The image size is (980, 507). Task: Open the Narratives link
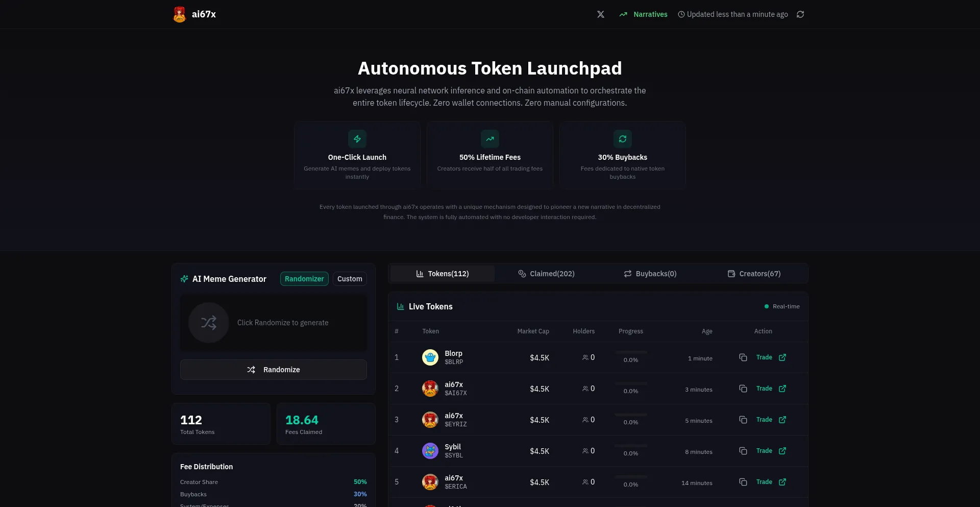click(x=644, y=14)
